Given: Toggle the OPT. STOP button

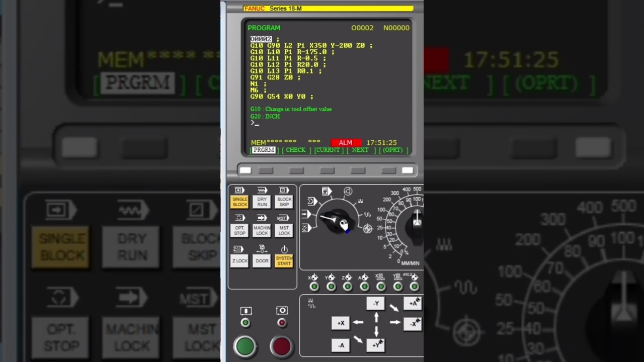Looking at the screenshot, I should [239, 231].
